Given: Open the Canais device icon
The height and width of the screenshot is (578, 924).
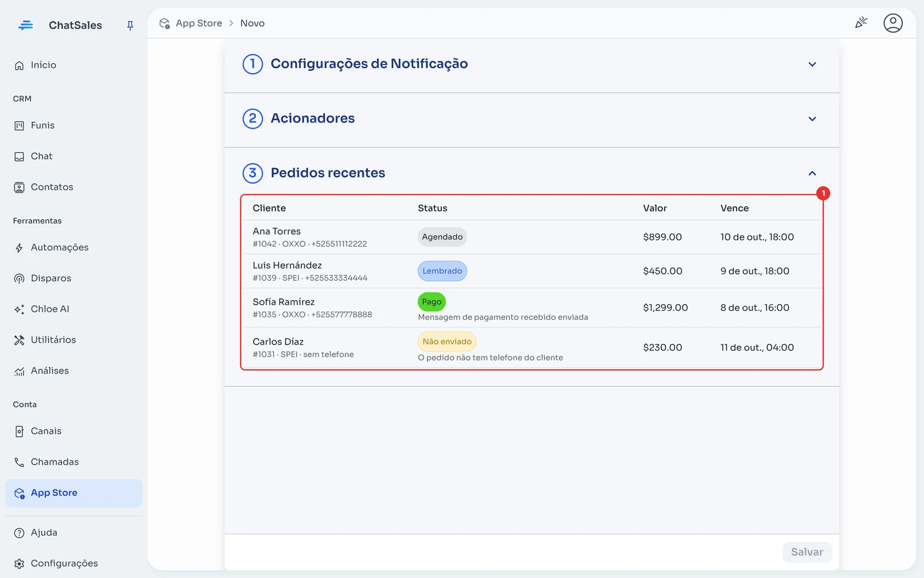Looking at the screenshot, I should [19, 432].
